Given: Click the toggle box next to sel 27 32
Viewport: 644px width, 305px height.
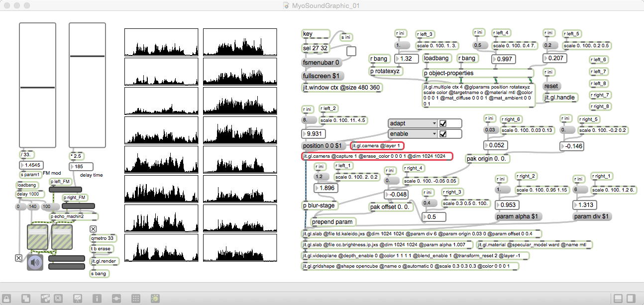Looking at the screenshot, I should click(351, 51).
